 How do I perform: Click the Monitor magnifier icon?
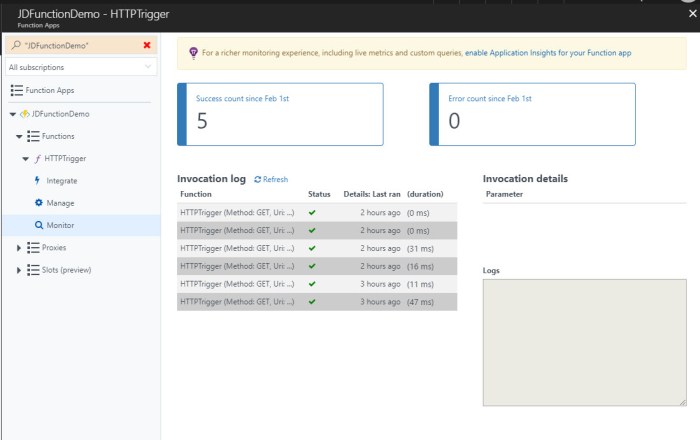coord(38,225)
